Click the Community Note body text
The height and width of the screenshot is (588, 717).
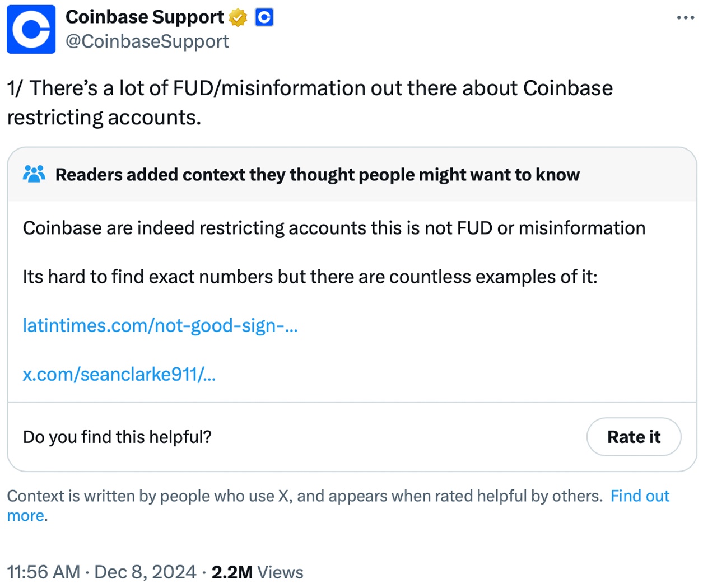pos(334,227)
